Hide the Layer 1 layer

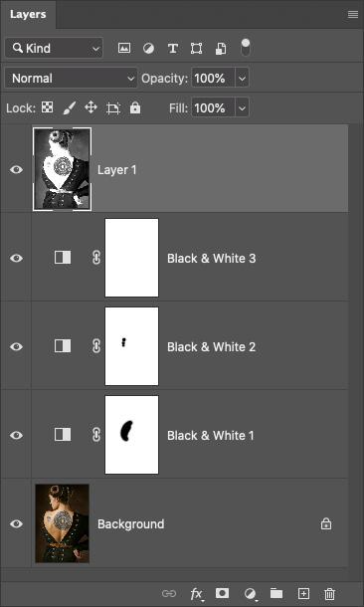16,169
